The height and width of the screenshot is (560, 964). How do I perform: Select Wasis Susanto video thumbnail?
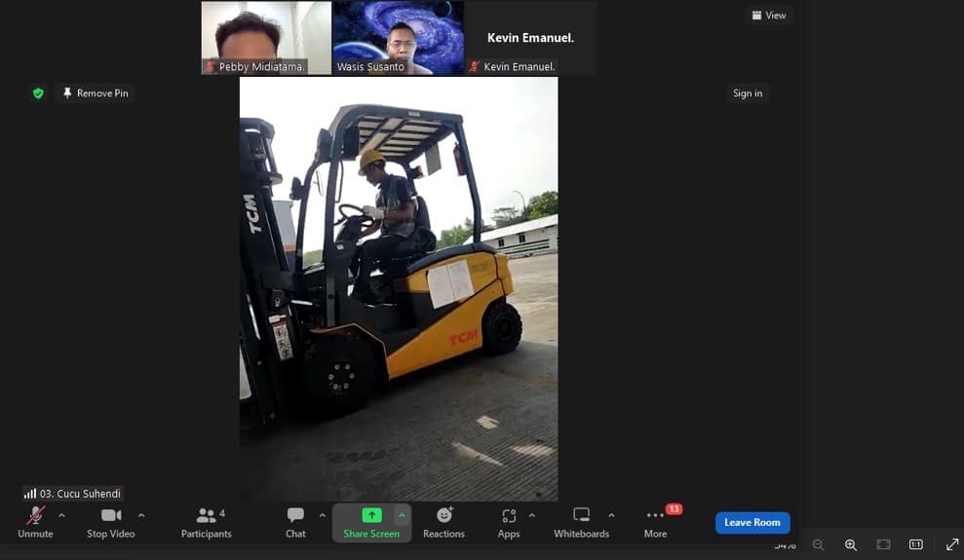tap(399, 37)
